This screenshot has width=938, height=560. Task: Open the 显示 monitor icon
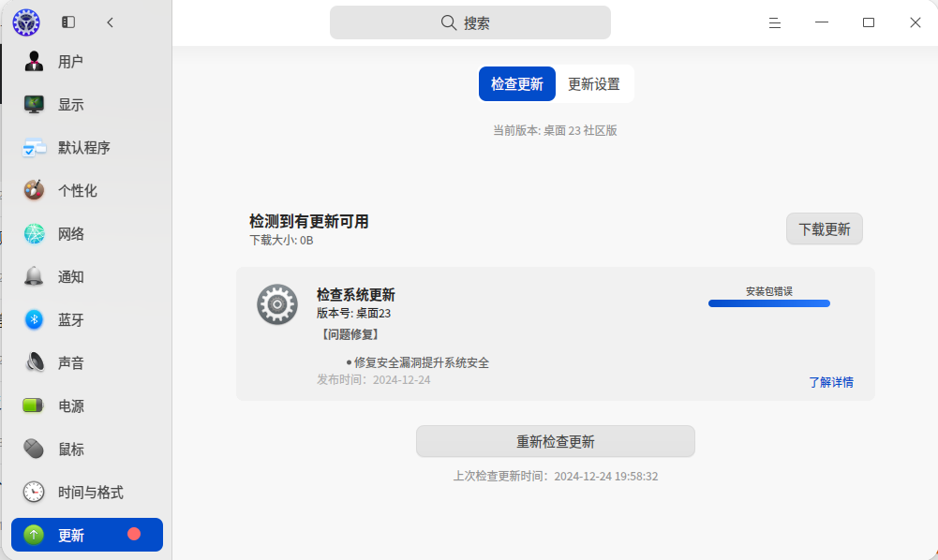pos(34,104)
